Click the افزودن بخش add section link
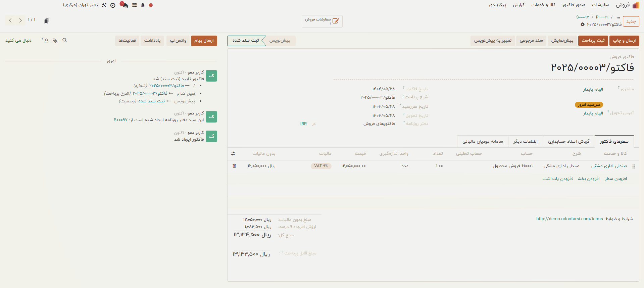Viewport: 644px width, 288px height. pos(589,179)
